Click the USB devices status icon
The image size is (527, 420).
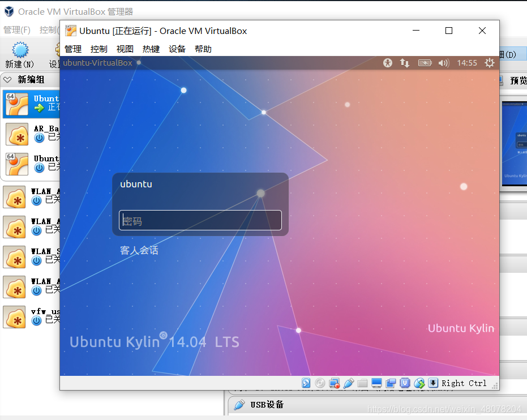[348, 383]
